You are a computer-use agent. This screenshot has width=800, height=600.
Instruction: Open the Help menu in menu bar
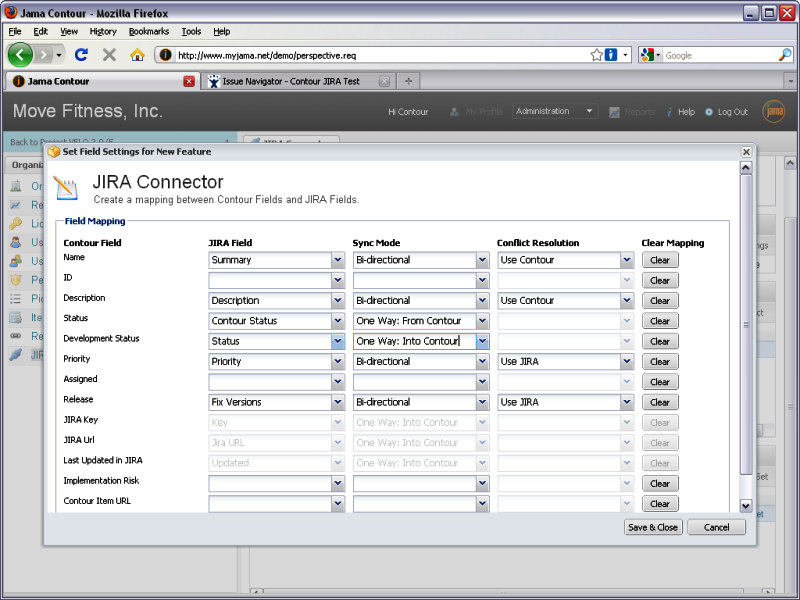(x=221, y=31)
